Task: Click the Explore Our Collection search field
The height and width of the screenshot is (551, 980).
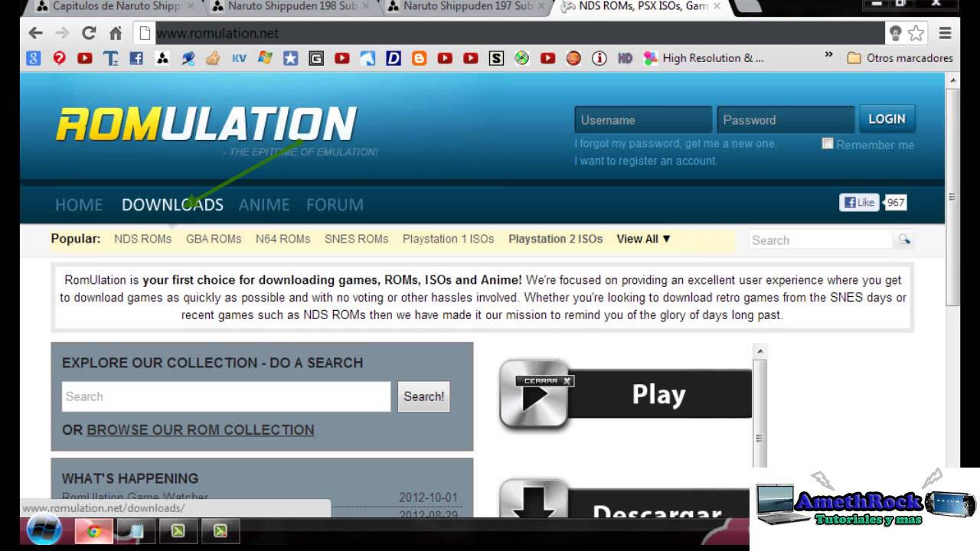Action: 226,396
